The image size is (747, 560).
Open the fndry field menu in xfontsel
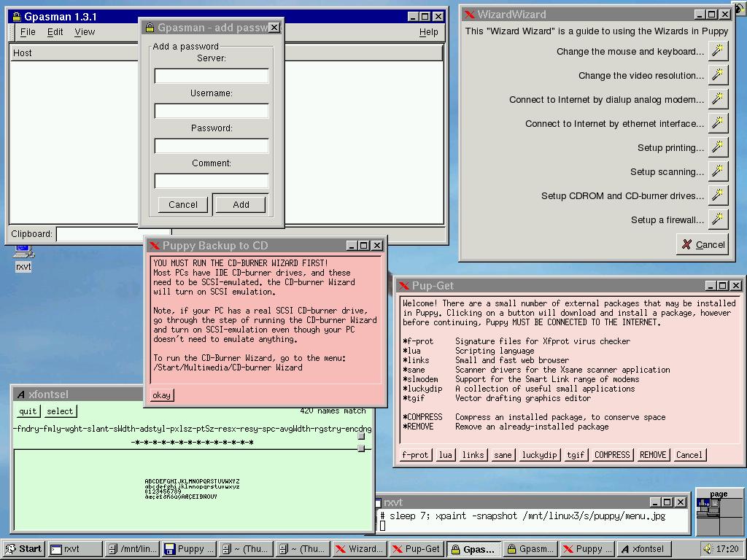[x=28, y=428]
